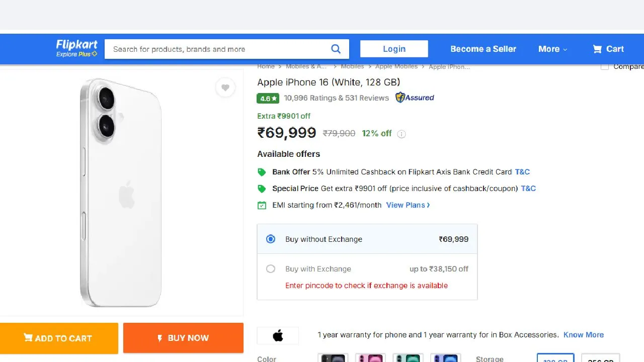Image resolution: width=644 pixels, height=362 pixels.
Task: Click the EMI offer icon
Action: coord(262,205)
